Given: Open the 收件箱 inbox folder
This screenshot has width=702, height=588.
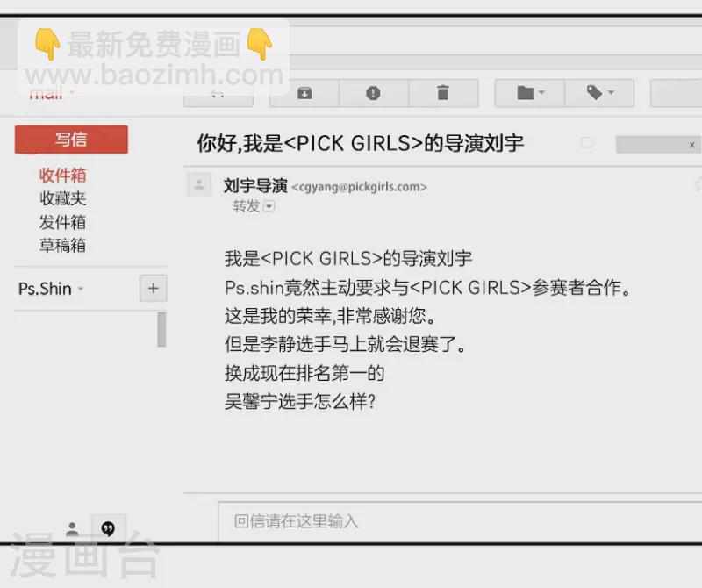Looking at the screenshot, I should click(x=62, y=176).
